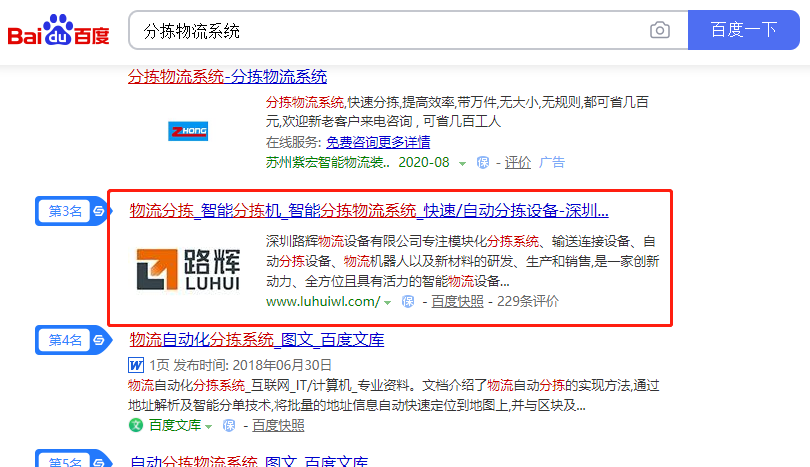The height and width of the screenshot is (467, 810).
Task: Click the 路辉 LUHUI logo thumbnail
Action: pos(188,270)
